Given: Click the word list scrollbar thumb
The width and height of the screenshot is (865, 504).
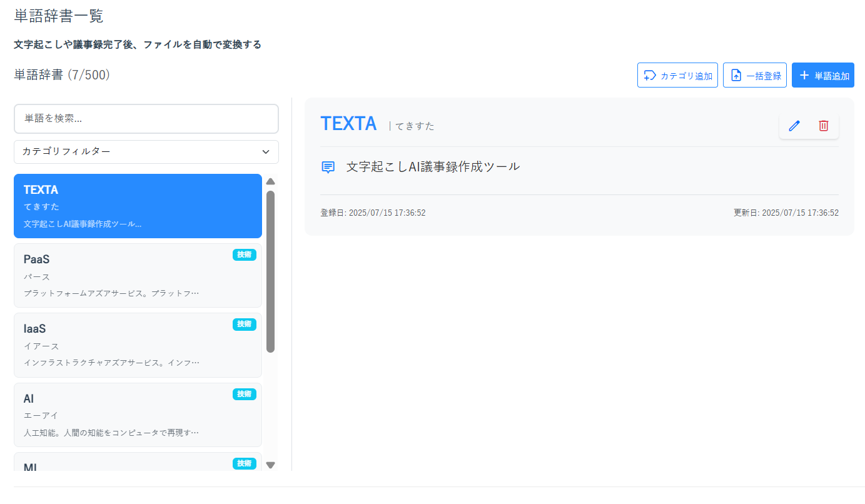Looking at the screenshot, I should pos(271,271).
